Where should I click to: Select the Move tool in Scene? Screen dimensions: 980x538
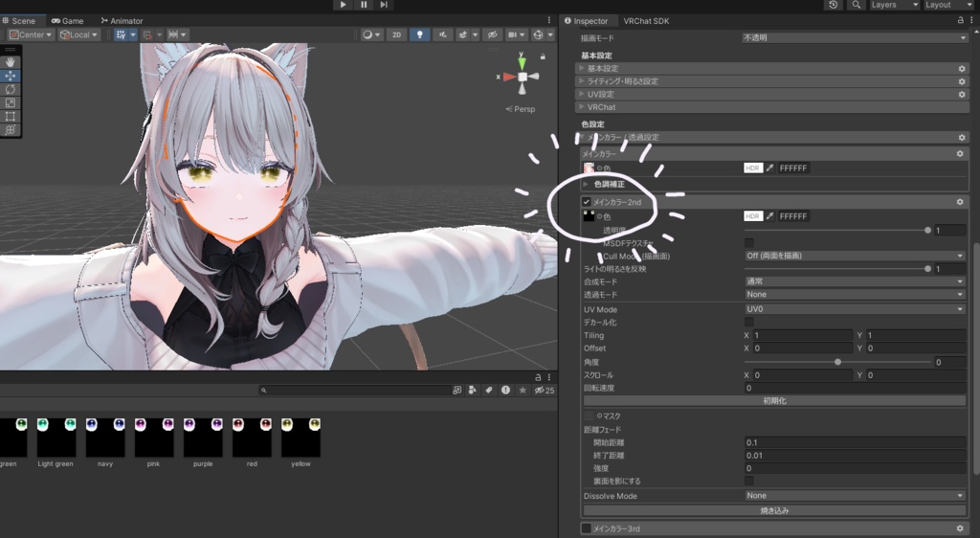tap(11, 76)
